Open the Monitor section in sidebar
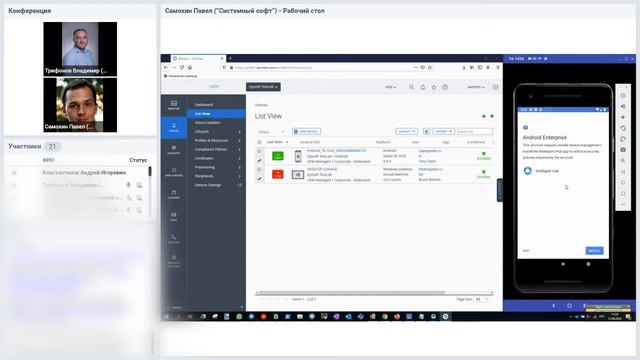 173,105
